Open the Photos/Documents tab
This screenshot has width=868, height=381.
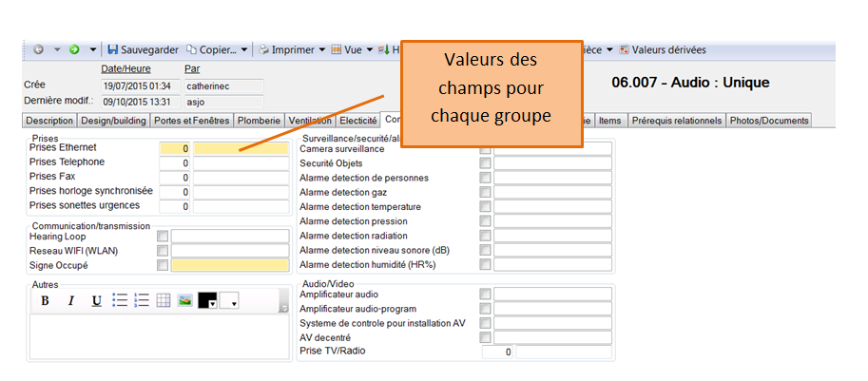coord(769,121)
